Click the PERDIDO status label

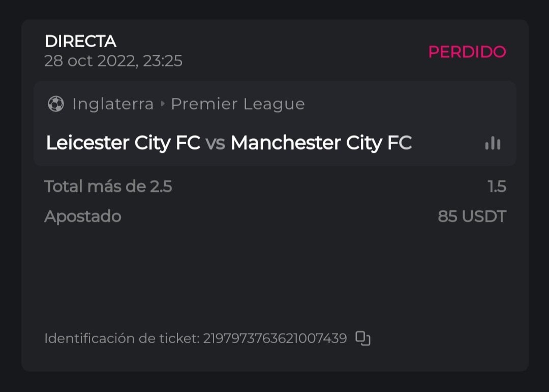click(x=467, y=52)
